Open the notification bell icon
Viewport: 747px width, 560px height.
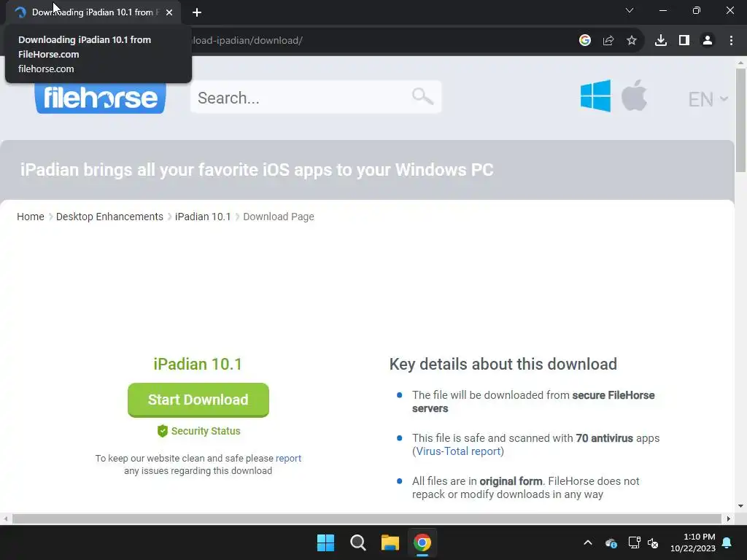(727, 542)
